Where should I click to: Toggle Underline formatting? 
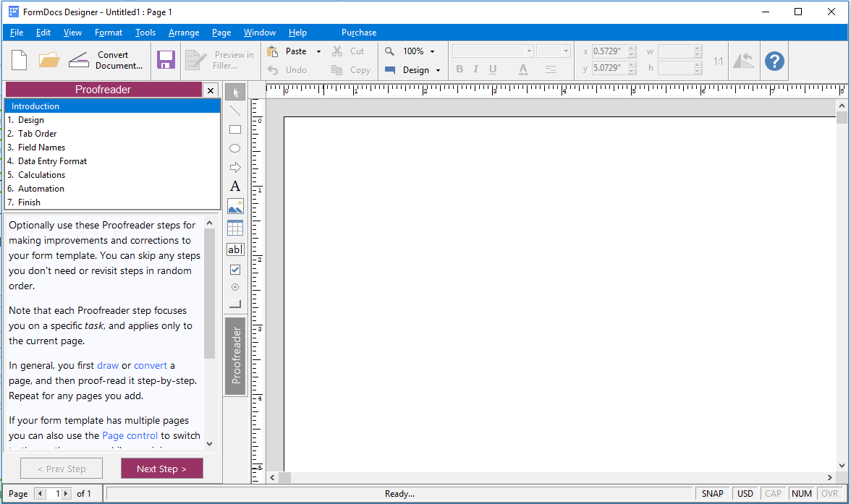pyautogui.click(x=493, y=69)
